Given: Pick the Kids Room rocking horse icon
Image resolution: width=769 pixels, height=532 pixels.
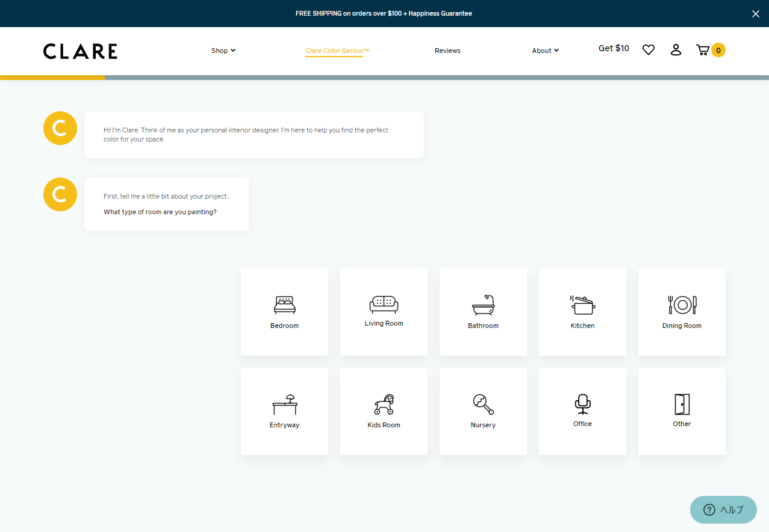Looking at the screenshot, I should (x=384, y=404).
